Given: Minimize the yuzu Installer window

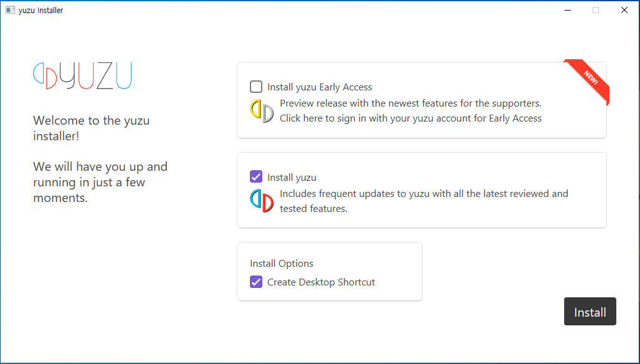Looking at the screenshot, I should pyautogui.click(x=568, y=10).
